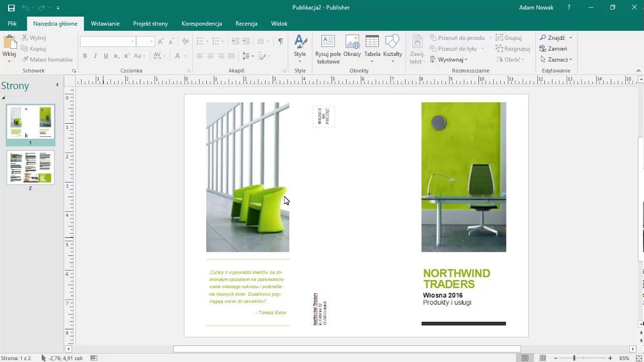Increase font size with grow-font icon
The height and width of the screenshot is (362, 644).
161,42
